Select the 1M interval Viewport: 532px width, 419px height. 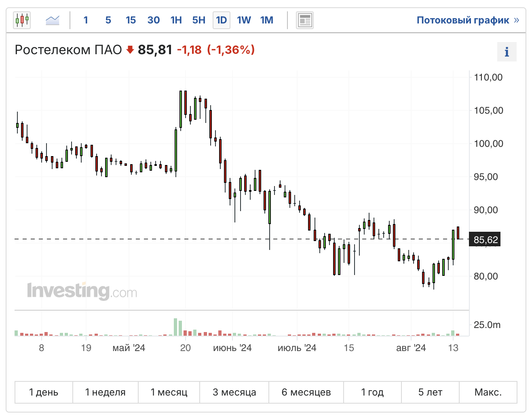point(267,20)
